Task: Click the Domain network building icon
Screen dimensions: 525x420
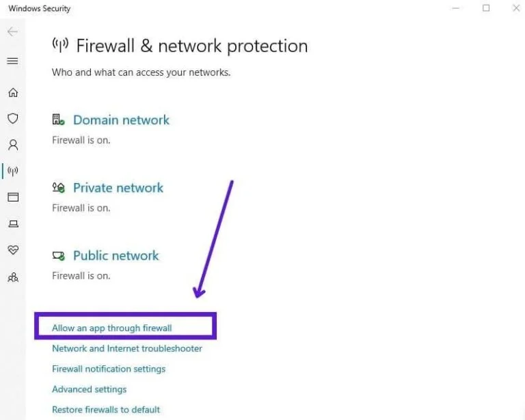Action: click(x=59, y=120)
